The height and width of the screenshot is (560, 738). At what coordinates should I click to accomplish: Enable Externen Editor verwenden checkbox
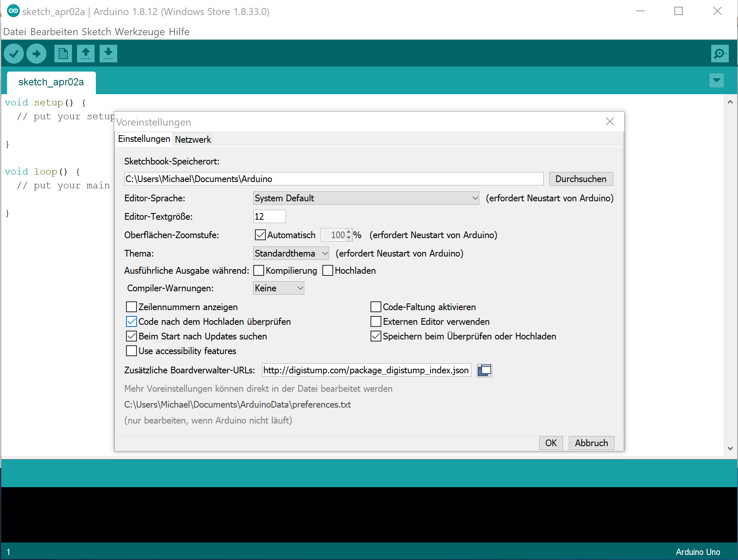tap(376, 321)
